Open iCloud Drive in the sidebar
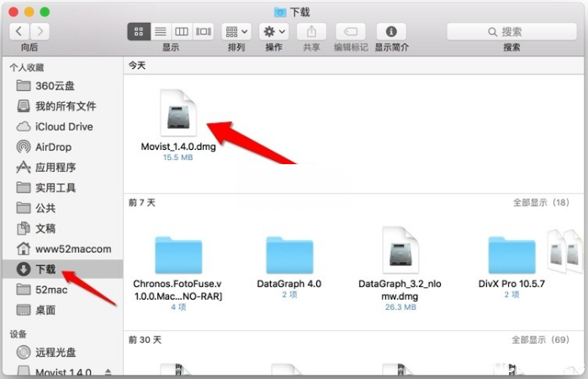588x379 pixels. coord(62,126)
